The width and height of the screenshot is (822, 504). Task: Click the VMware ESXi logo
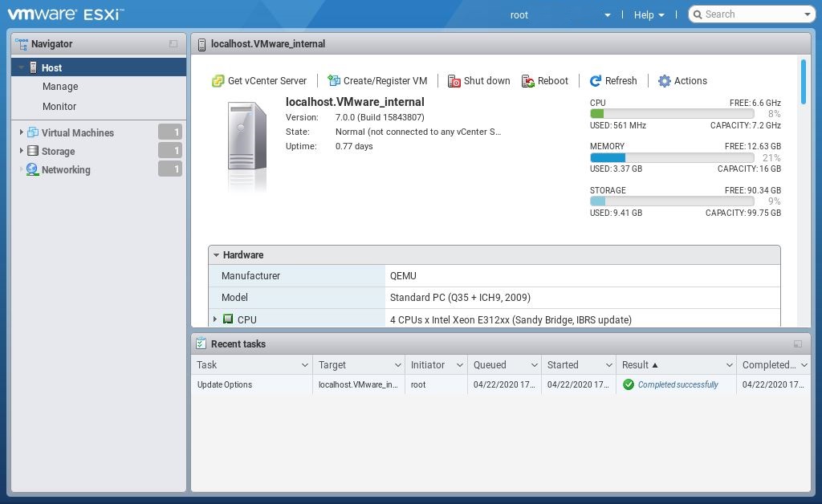point(66,14)
